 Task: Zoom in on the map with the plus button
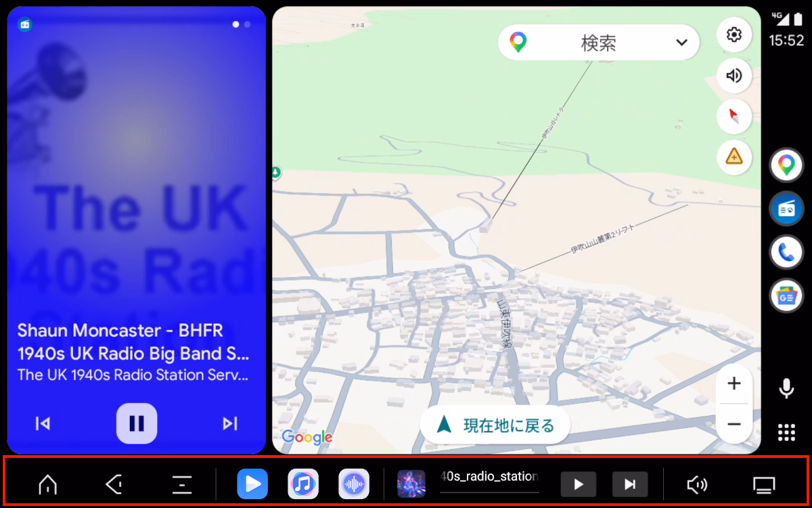tap(734, 383)
